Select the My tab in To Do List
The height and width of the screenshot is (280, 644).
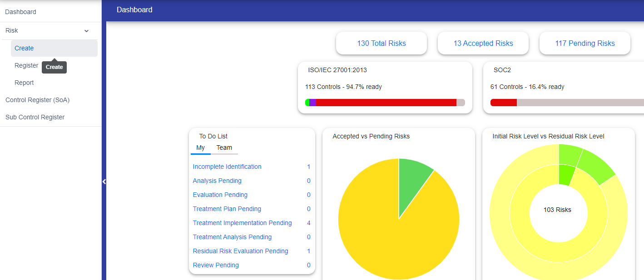click(x=200, y=147)
